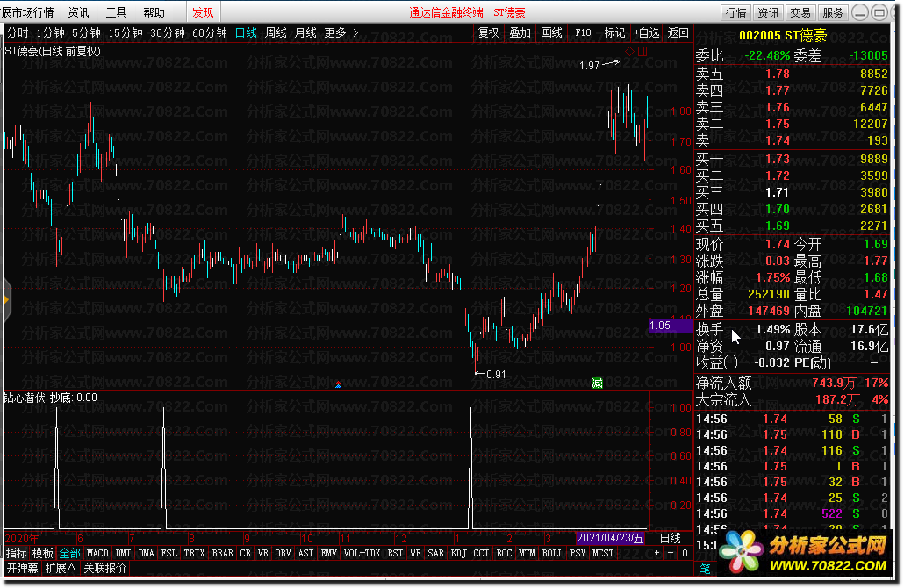The width and height of the screenshot is (904, 588).
Task: Click the 开弹幕 button
Action: [23, 569]
